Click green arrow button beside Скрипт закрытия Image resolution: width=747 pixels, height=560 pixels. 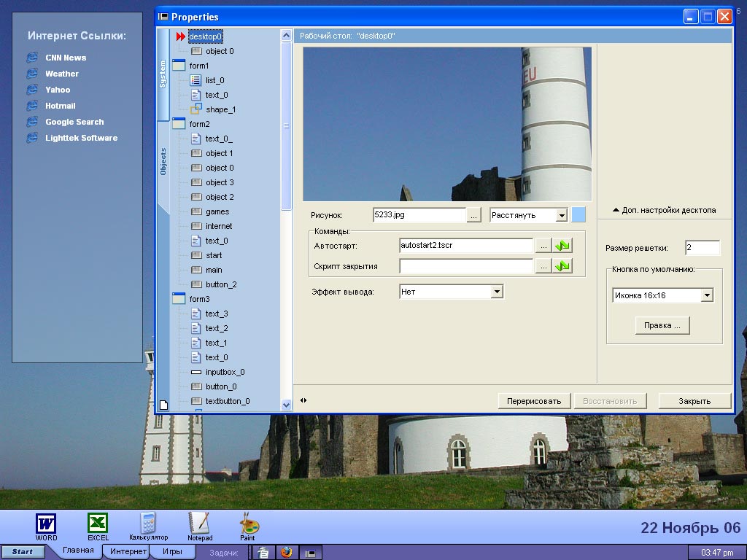tap(562, 266)
